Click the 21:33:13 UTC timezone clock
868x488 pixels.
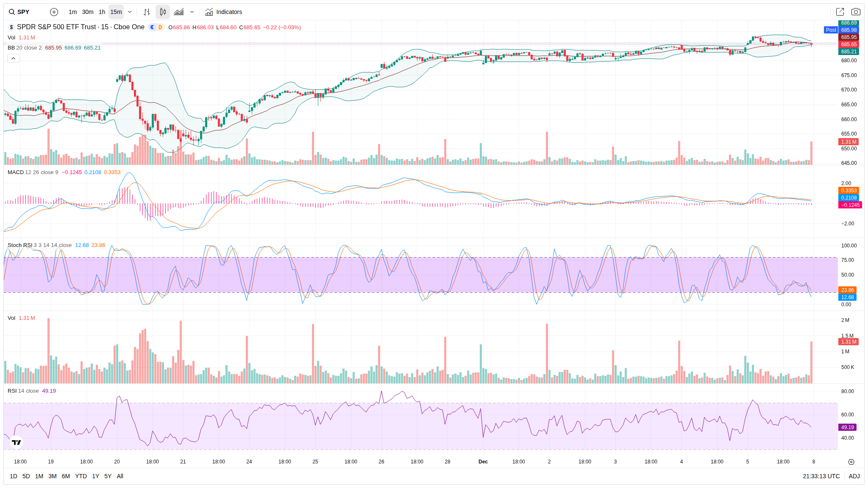point(821,476)
